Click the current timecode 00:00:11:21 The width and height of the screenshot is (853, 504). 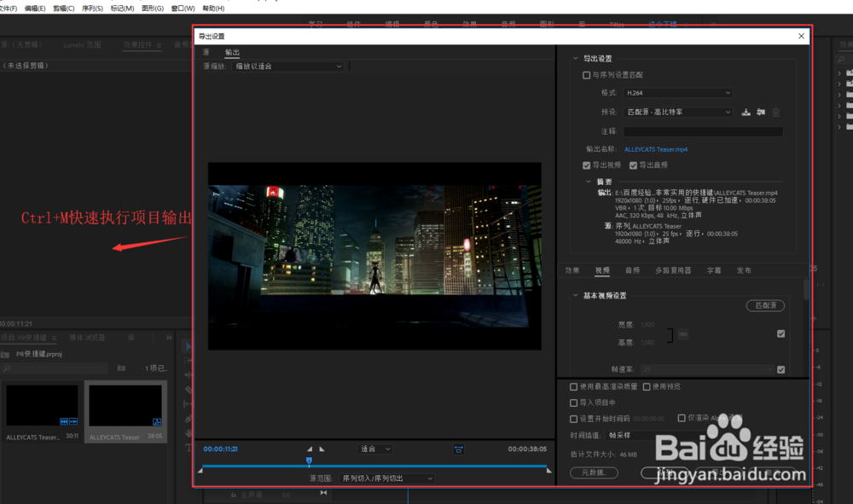coord(220,449)
